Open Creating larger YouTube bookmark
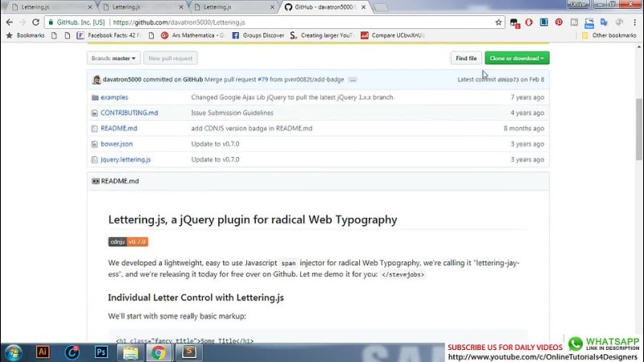Screen dimensions: 644x362 [x=321, y=35]
